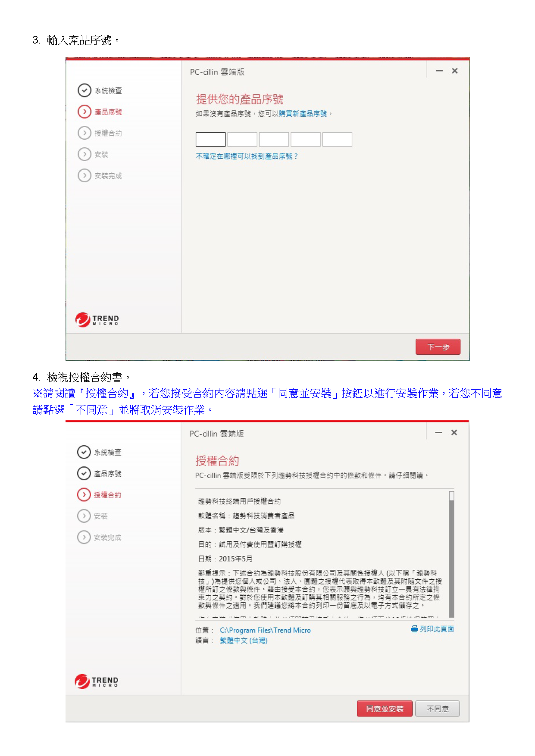
Task: Click the 授權合約 active step icon in lower installer
Action: pos(84,494)
